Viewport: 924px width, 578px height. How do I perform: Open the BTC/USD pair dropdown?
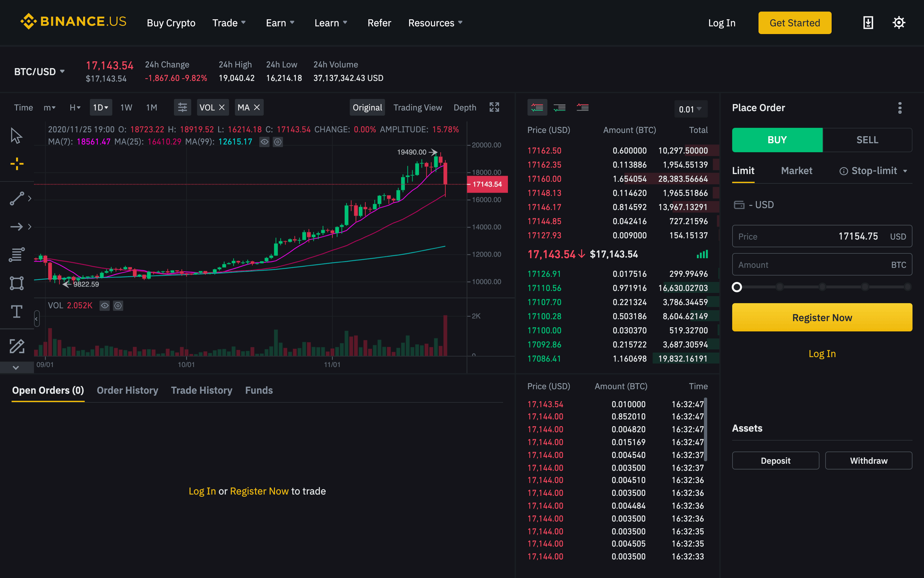[x=39, y=71]
